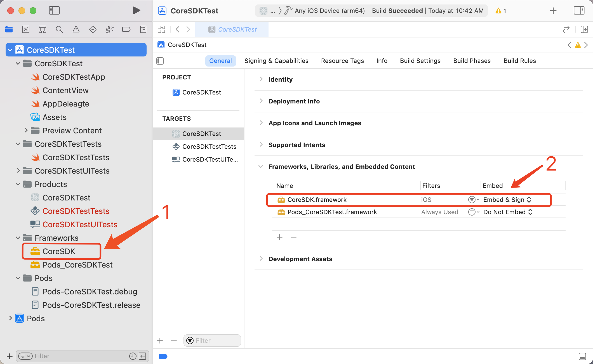Open the Find navigator magnifier icon
The width and height of the screenshot is (593, 364).
[x=59, y=29]
